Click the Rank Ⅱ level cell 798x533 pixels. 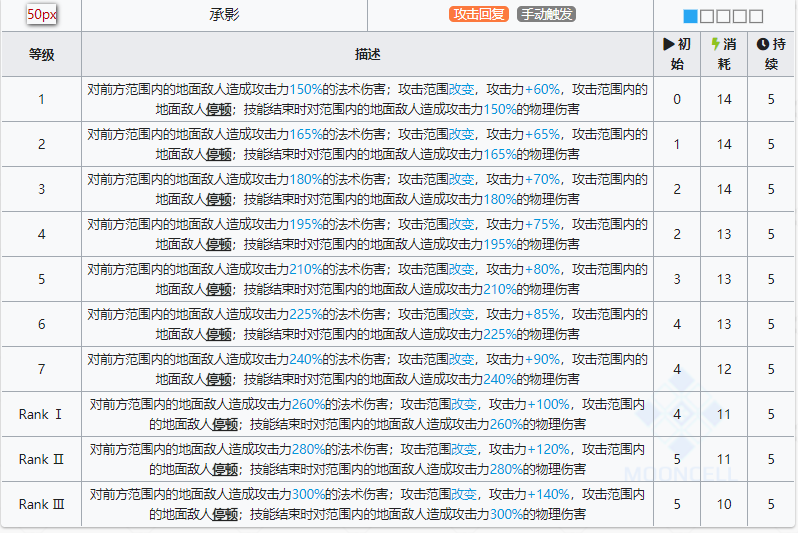[41, 459]
